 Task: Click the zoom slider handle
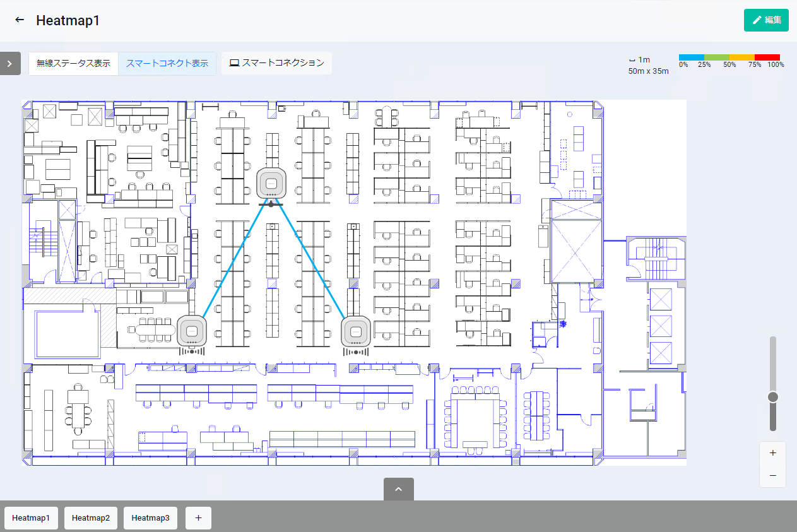773,396
